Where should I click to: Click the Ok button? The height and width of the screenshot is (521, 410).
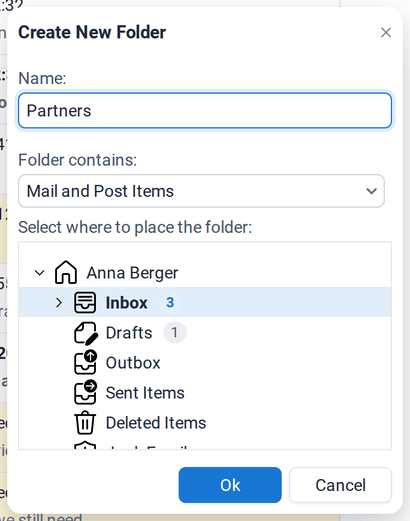(230, 485)
